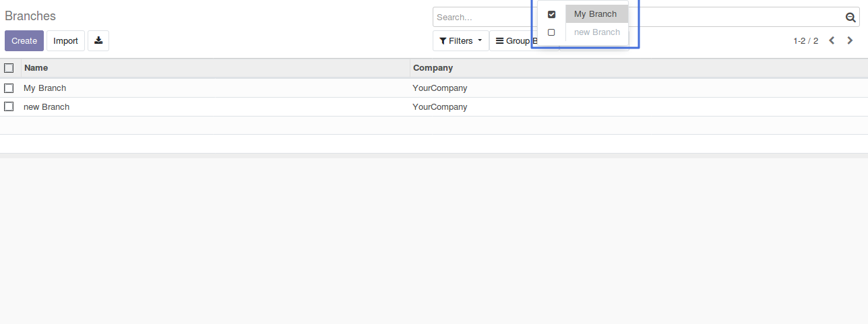Viewport: 868px width, 324px height.
Task: Open the My Branch record name
Action: (x=45, y=88)
